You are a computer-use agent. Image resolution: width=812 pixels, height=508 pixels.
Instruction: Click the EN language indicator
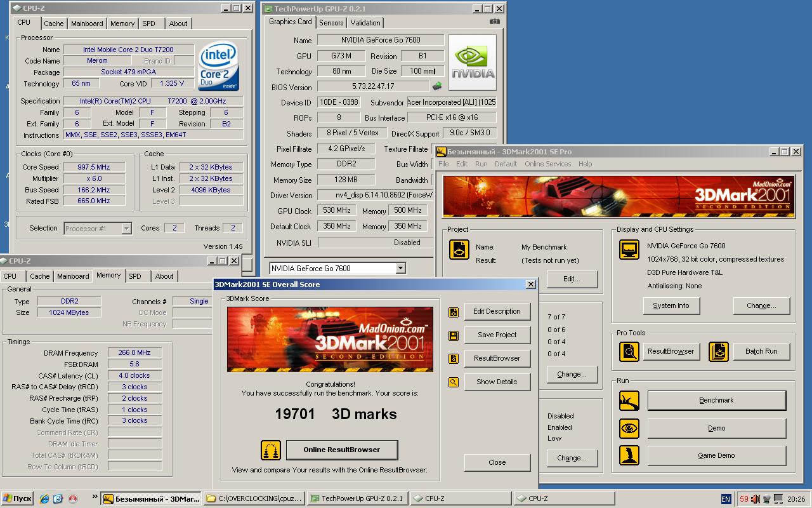tap(726, 499)
